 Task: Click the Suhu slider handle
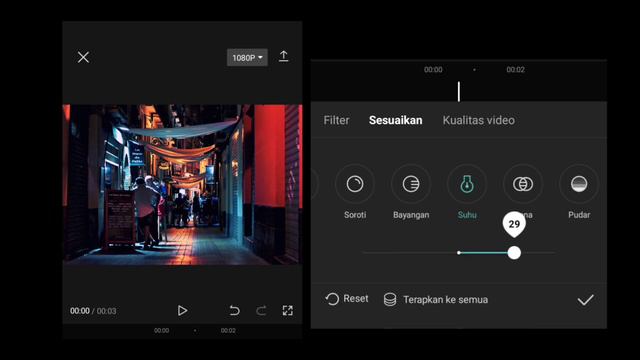[514, 253]
